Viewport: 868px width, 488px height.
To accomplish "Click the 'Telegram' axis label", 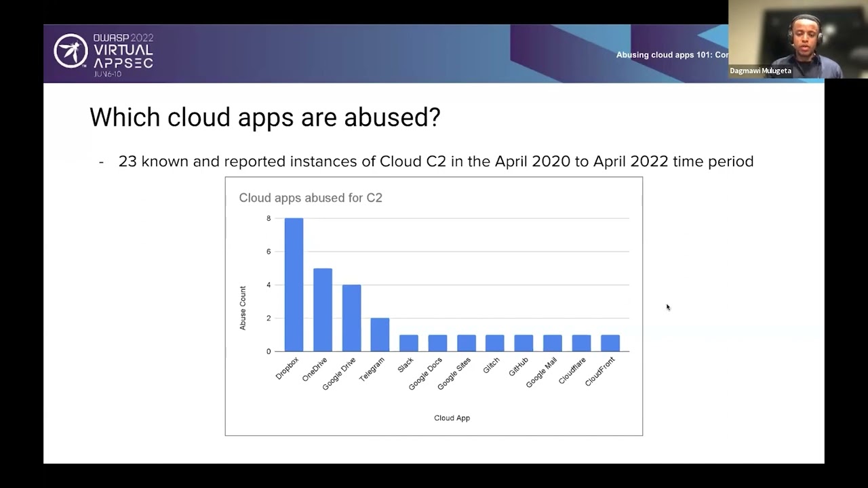I will 372,369.
